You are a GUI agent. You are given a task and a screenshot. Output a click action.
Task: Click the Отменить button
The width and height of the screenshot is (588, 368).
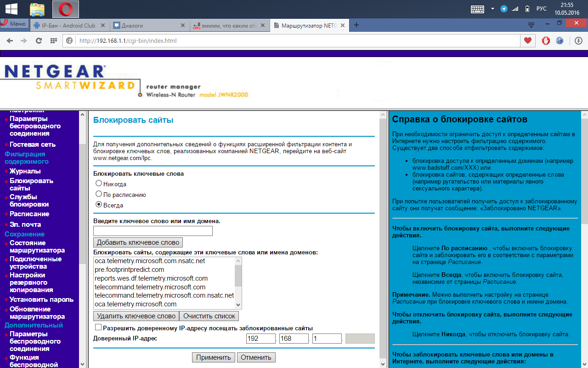click(x=256, y=357)
